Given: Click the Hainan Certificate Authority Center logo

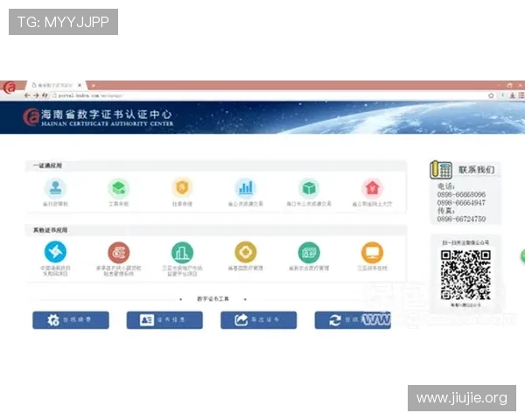Looking at the screenshot, I should pos(31,117).
